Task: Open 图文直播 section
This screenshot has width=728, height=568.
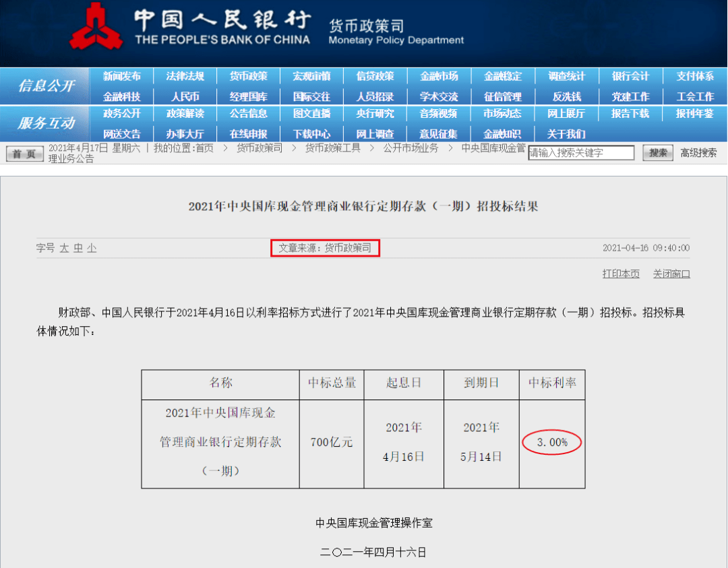Action: click(x=311, y=113)
